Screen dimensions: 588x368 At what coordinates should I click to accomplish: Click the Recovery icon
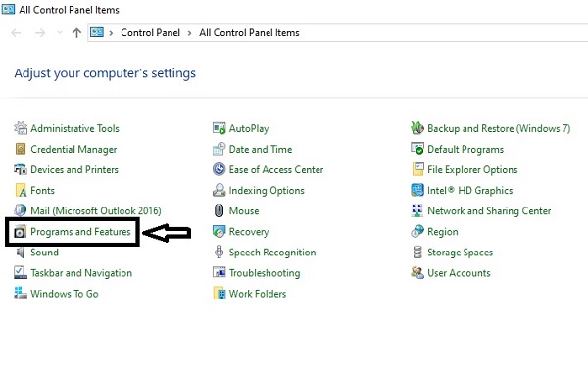(219, 231)
